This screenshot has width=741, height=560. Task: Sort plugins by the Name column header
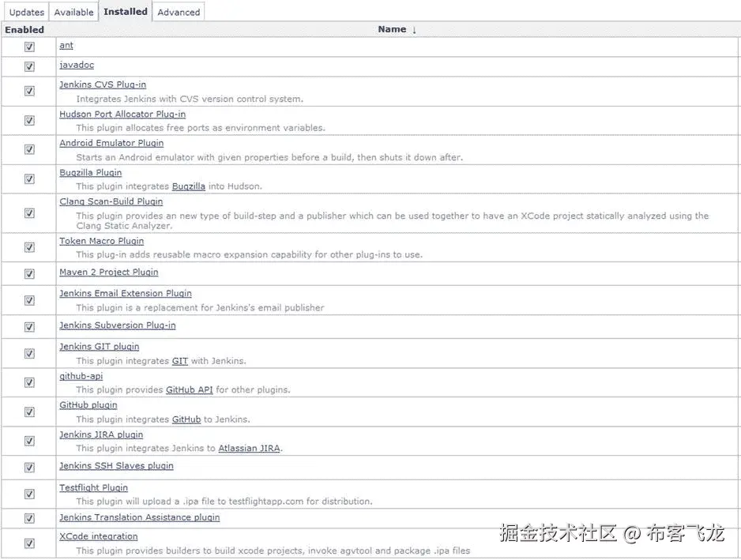pyautogui.click(x=397, y=29)
